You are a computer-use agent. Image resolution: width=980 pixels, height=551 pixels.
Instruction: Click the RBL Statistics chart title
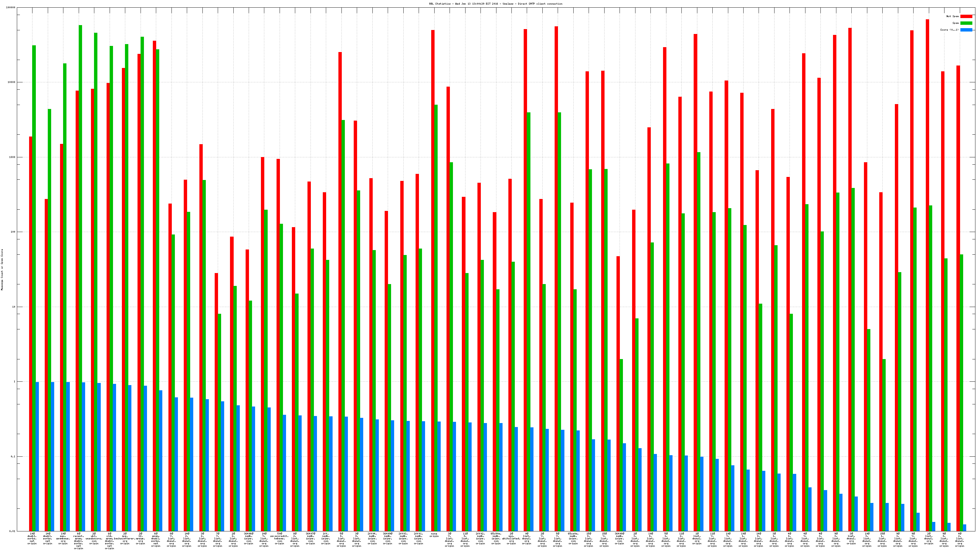point(495,4)
